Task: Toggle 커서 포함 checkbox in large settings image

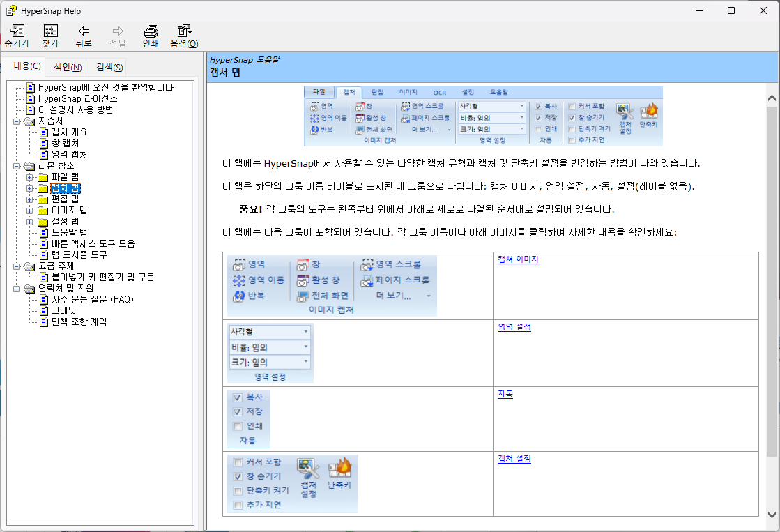Action: 238,462
